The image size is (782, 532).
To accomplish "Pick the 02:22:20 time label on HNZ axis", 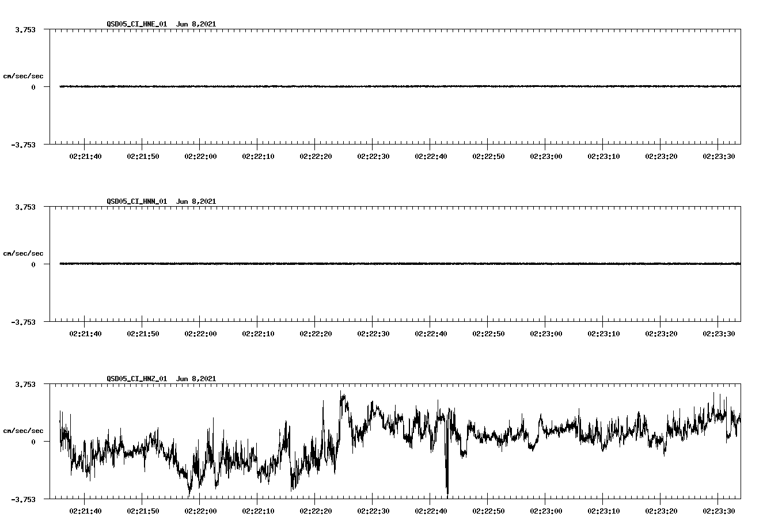I will [316, 511].
